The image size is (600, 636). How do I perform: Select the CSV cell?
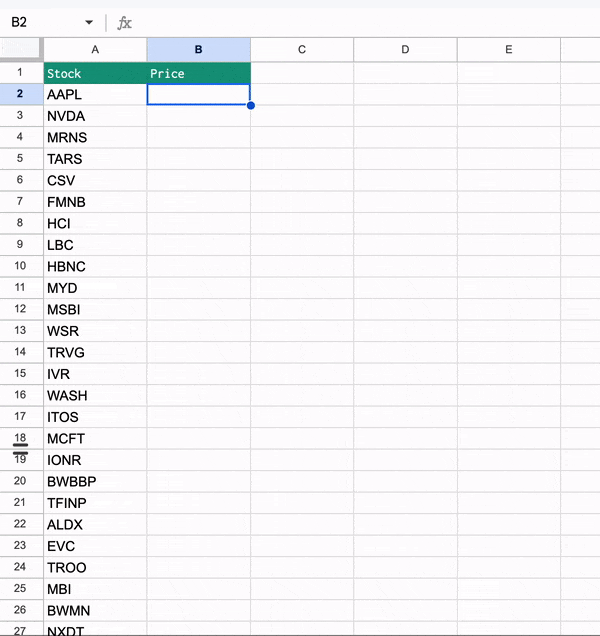[95, 180]
